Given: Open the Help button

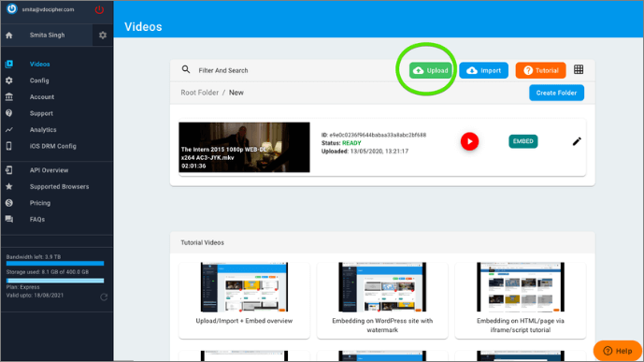Looking at the screenshot, I should tap(617, 351).
